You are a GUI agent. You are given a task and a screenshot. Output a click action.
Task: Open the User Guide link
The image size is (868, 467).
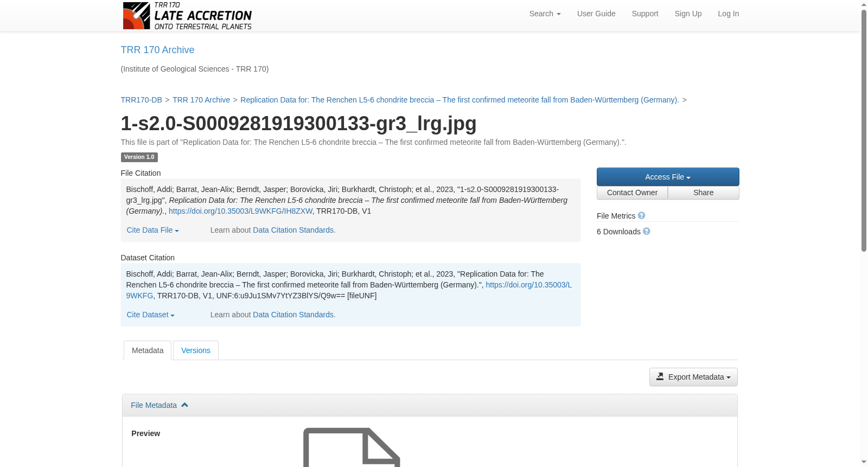596,14
